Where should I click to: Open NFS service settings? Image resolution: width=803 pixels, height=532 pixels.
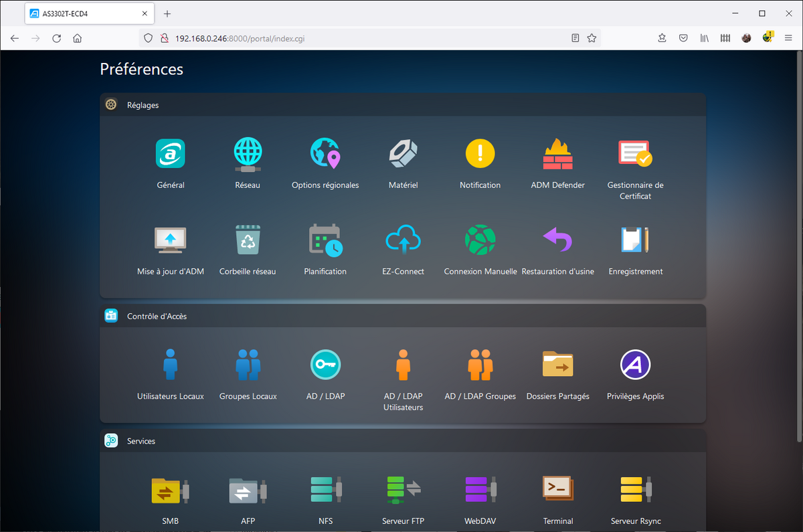point(325,489)
